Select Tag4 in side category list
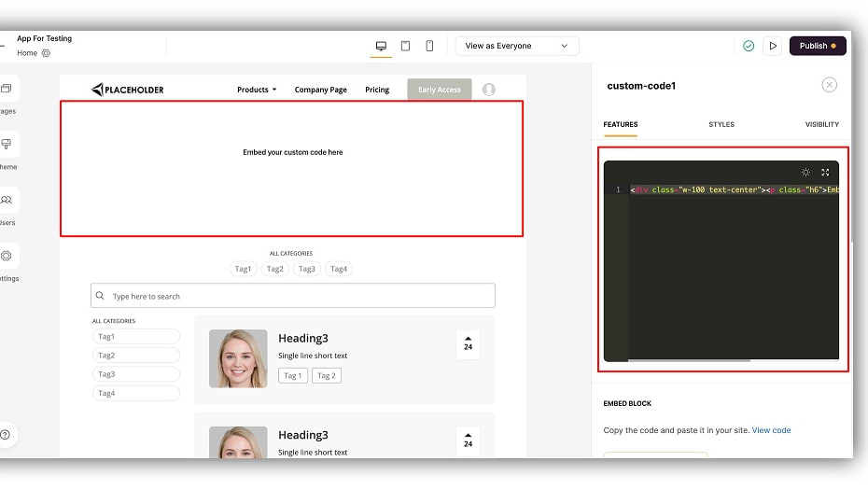Screen dimensions: 868x489 135,393
